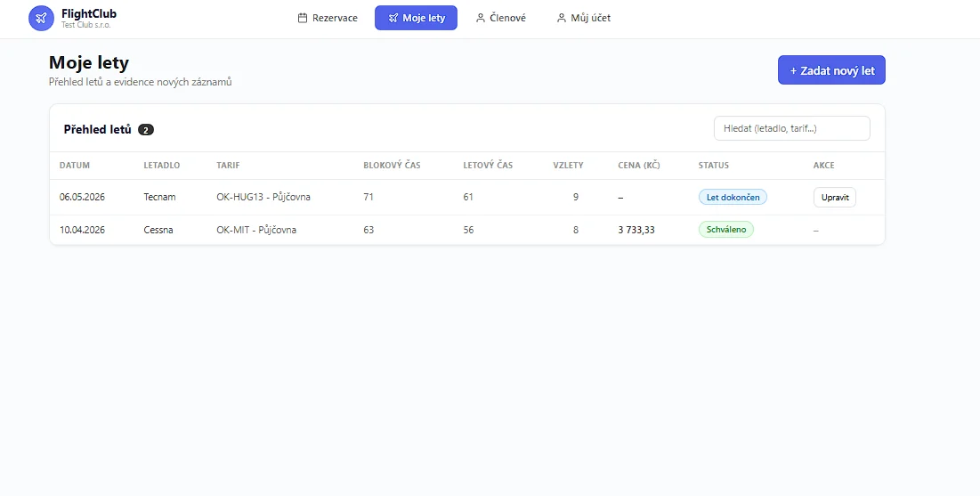Select the date 06.05.2026 cell

coord(82,197)
